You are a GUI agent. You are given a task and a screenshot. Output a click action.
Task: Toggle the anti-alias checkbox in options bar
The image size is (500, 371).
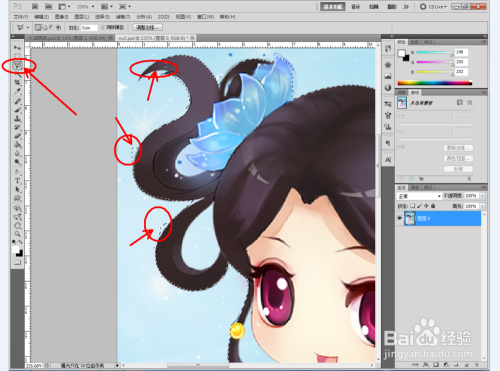point(103,27)
